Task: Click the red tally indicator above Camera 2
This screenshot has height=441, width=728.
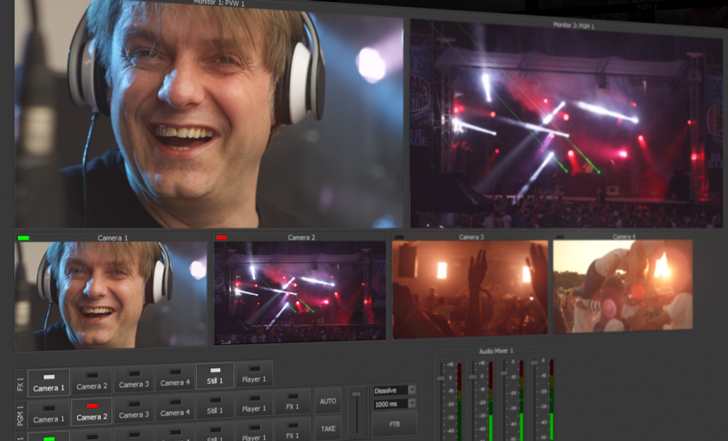Action: pos(221,238)
